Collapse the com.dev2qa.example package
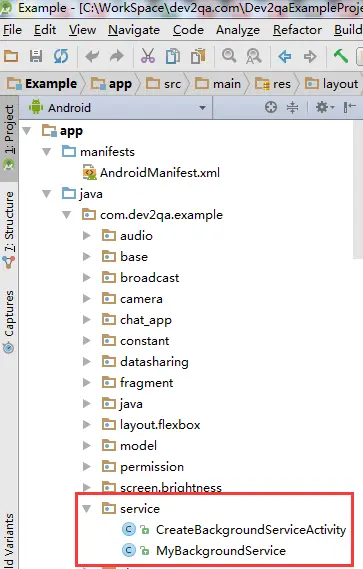The height and width of the screenshot is (569, 363). (x=67, y=215)
